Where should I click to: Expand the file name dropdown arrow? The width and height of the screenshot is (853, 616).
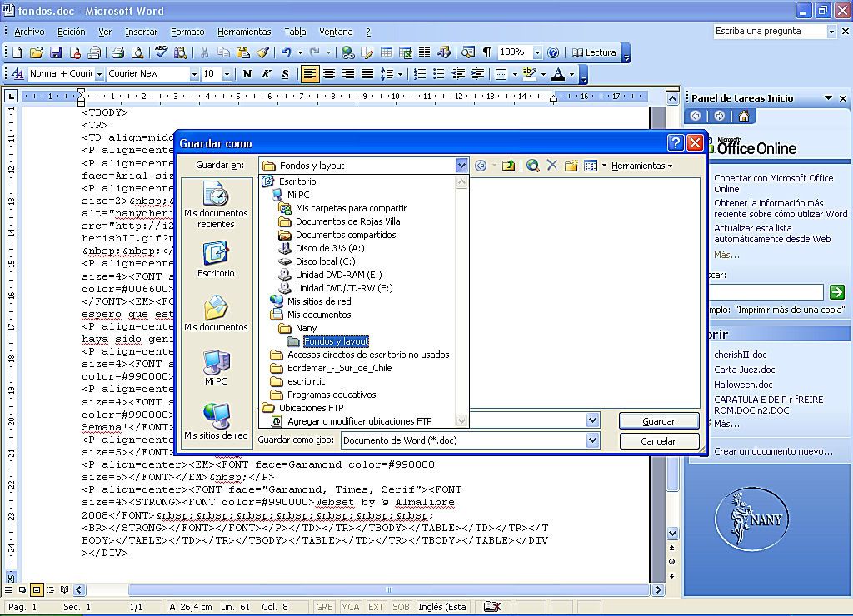click(x=593, y=420)
